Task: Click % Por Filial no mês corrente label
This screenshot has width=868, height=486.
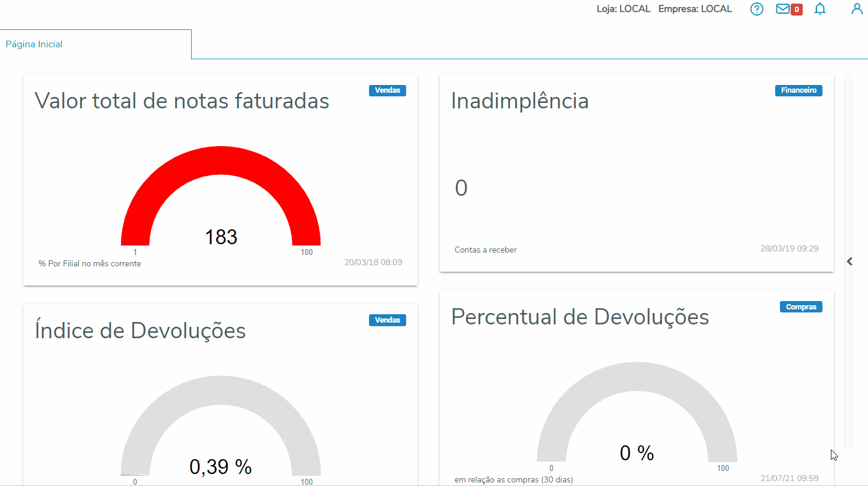Action: [x=90, y=263]
